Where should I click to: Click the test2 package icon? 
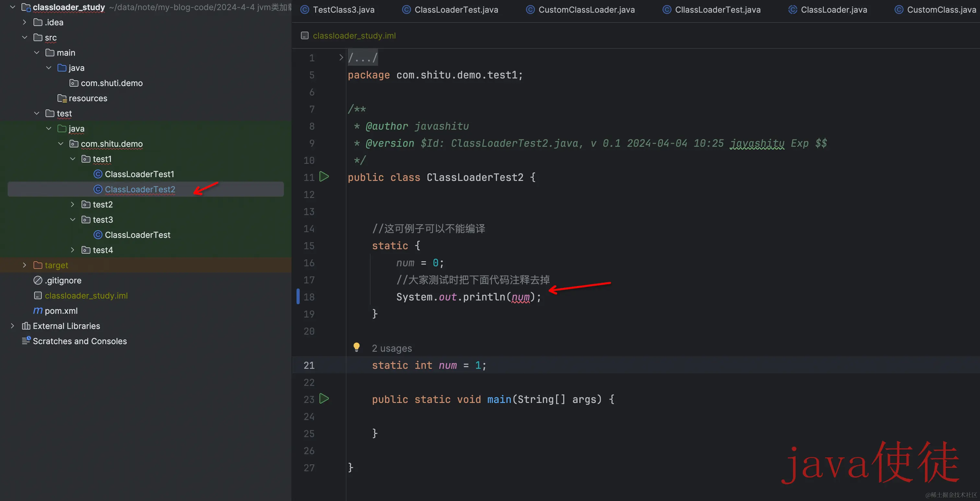86,204
